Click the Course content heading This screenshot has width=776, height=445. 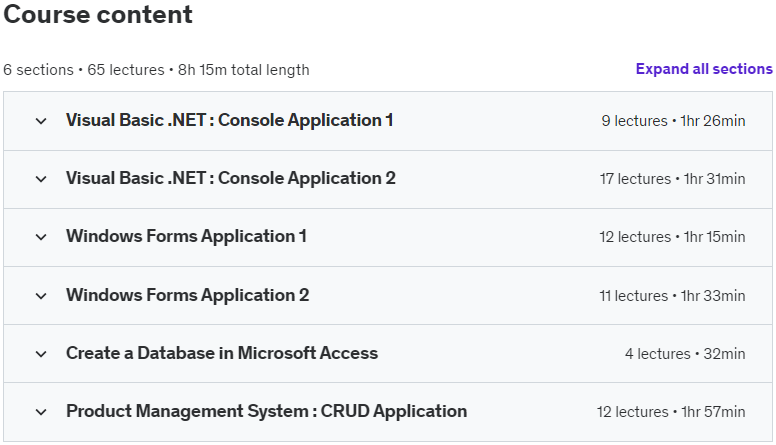(x=98, y=14)
